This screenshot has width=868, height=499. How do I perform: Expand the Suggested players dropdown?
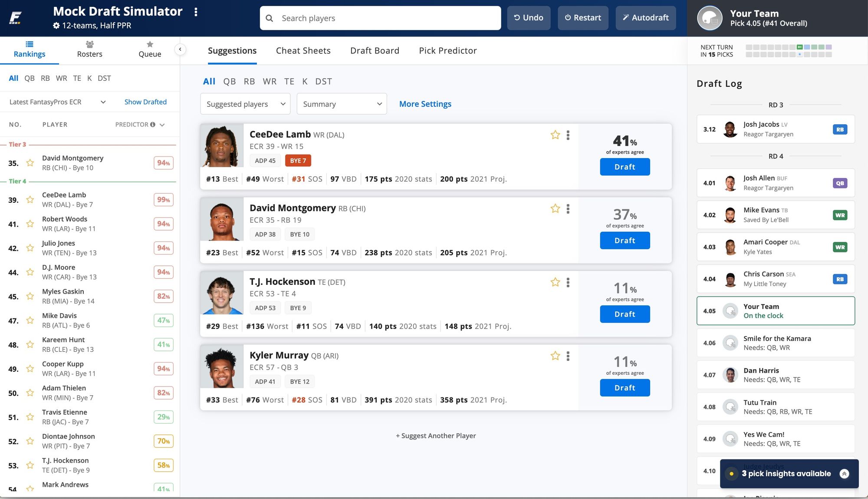[x=245, y=103]
